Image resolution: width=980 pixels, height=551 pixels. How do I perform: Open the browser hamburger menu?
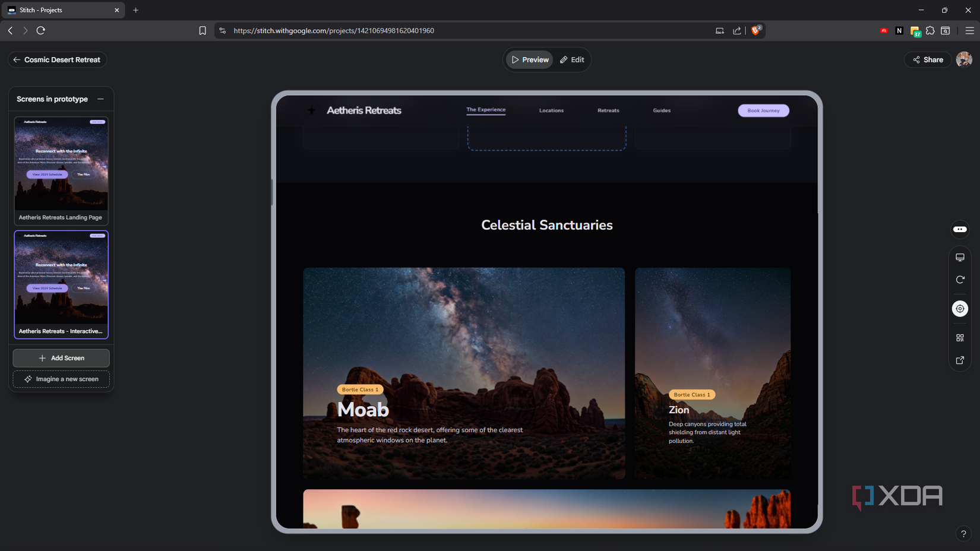pos(969,31)
